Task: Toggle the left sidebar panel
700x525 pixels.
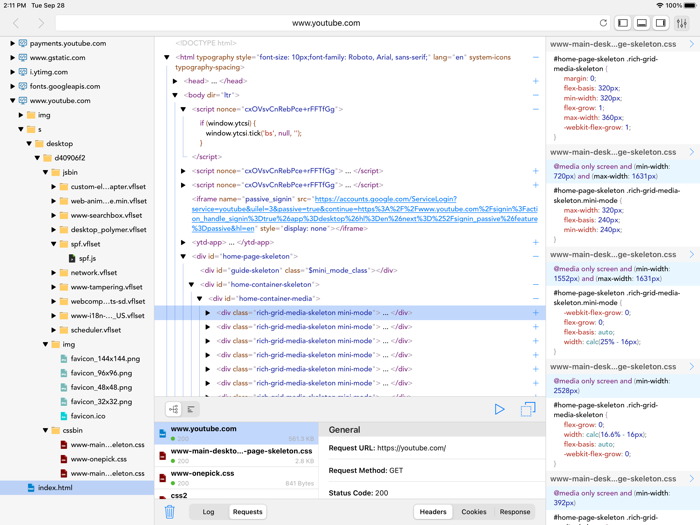Action: 623,23
